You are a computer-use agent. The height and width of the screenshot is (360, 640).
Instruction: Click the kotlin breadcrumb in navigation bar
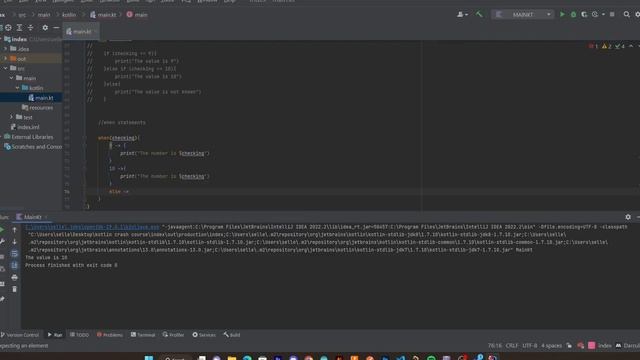[69, 15]
